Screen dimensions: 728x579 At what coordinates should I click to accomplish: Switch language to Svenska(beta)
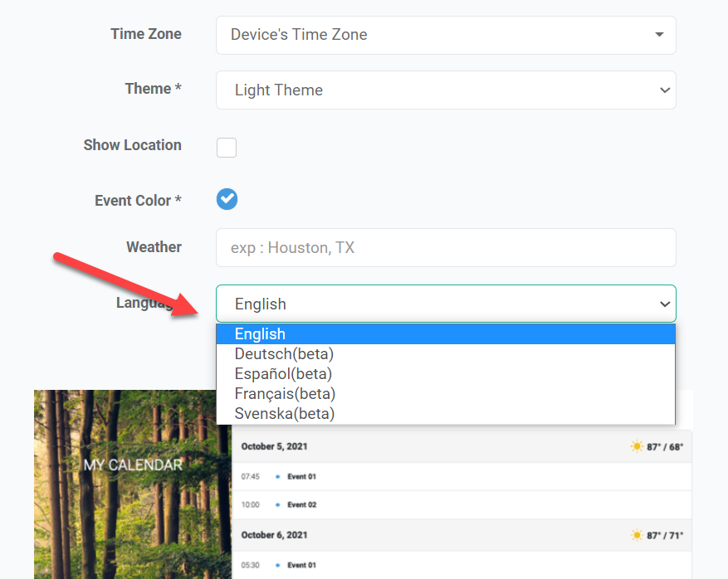click(284, 413)
